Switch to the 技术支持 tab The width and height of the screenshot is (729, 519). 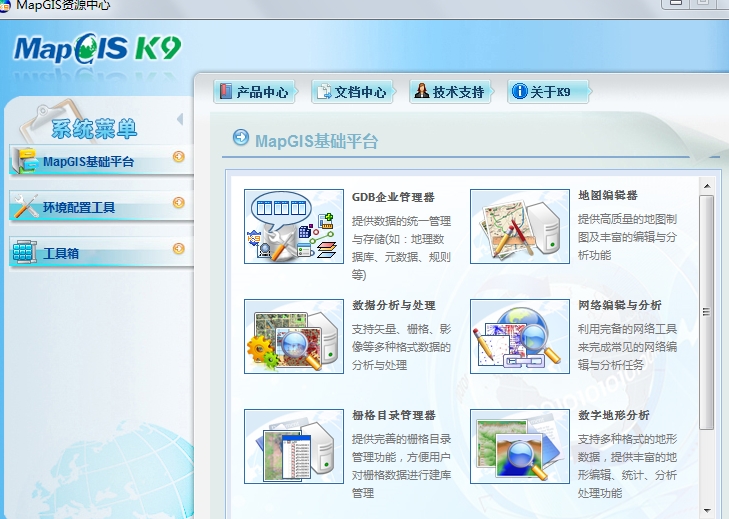click(451, 92)
